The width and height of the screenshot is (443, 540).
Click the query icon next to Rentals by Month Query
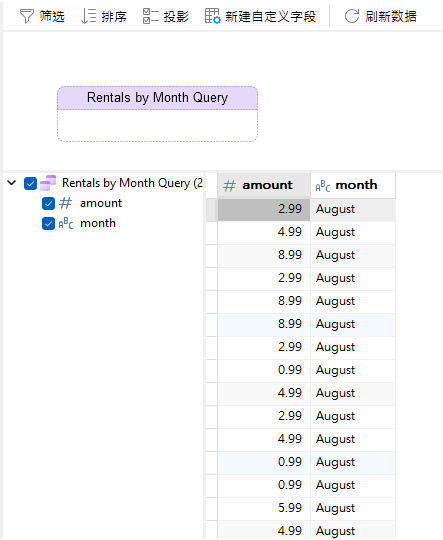48,183
